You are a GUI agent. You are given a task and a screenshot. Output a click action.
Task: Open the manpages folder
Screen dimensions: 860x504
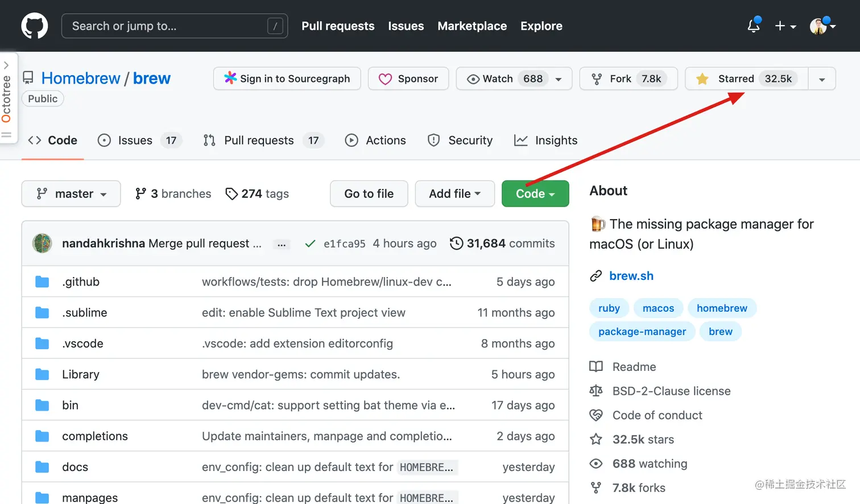90,498
